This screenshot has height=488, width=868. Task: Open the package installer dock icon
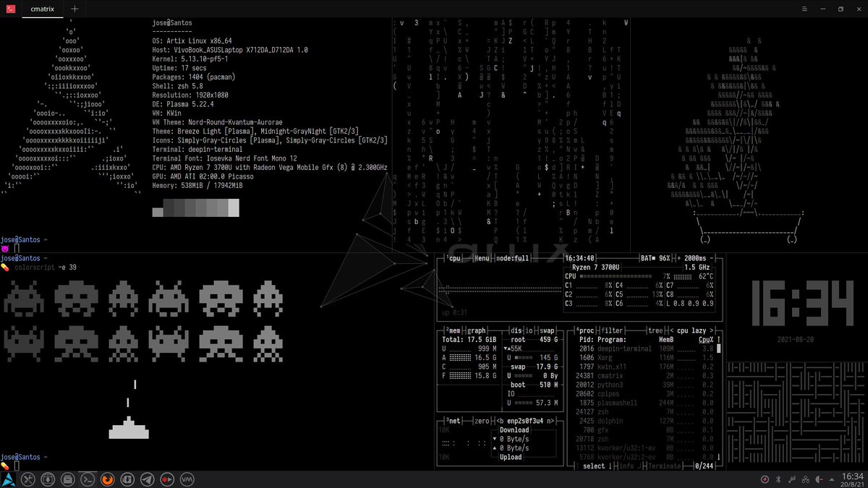[48, 479]
